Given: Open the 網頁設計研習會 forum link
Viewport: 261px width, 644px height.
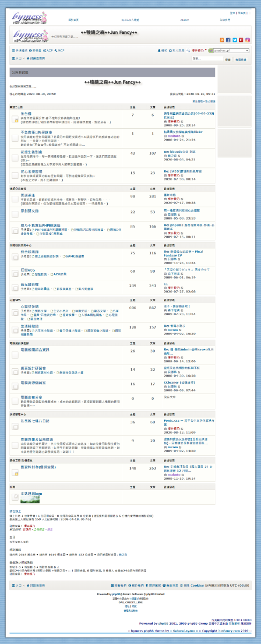Looking at the screenshot, I should 32,368.
